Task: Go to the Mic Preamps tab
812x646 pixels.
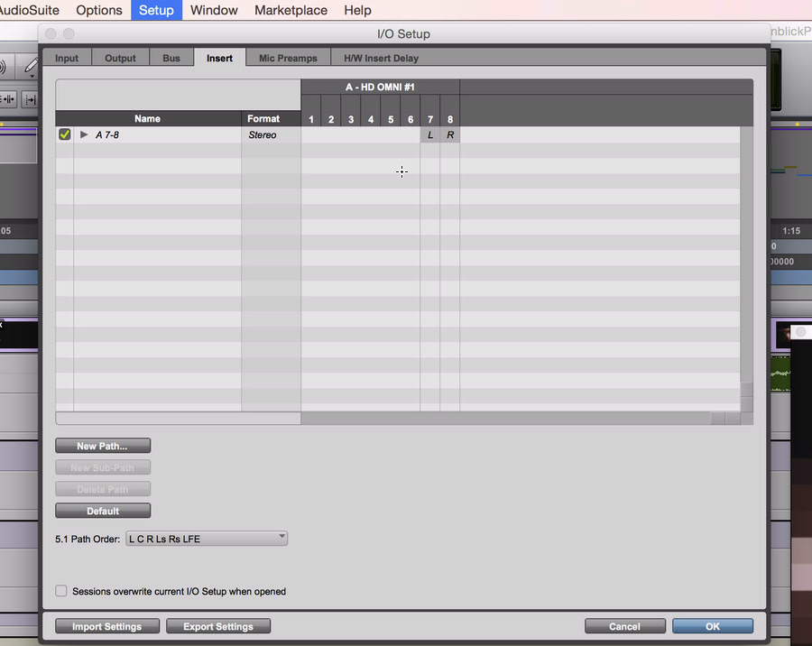Action: (288, 59)
